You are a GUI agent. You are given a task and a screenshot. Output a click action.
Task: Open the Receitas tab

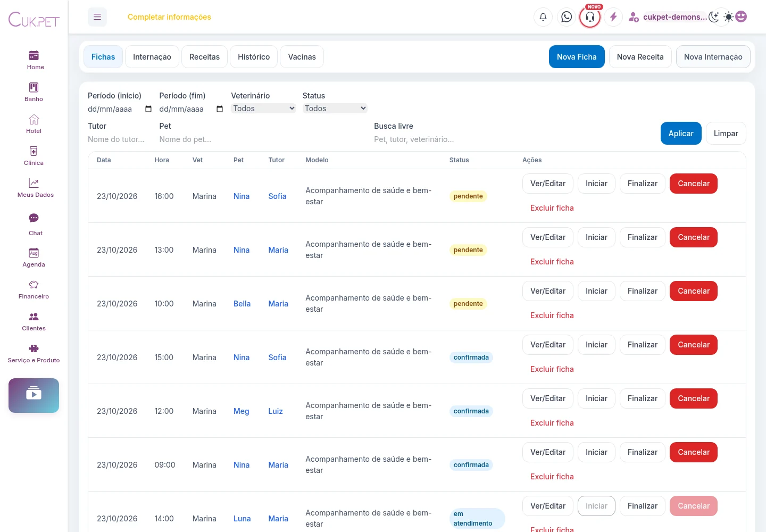204,57
